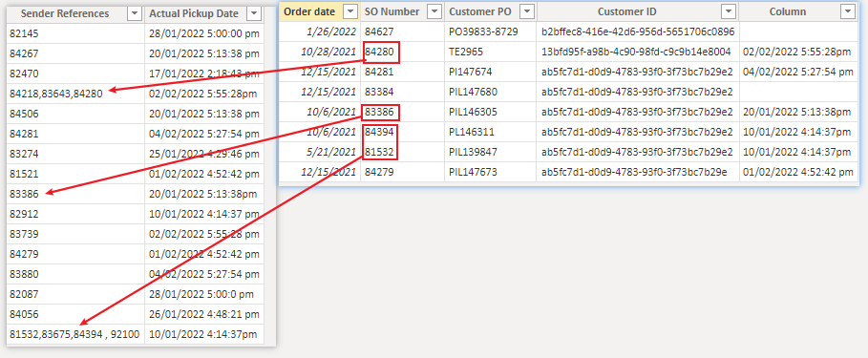Click Customer PO cell PI147674

(x=491, y=72)
